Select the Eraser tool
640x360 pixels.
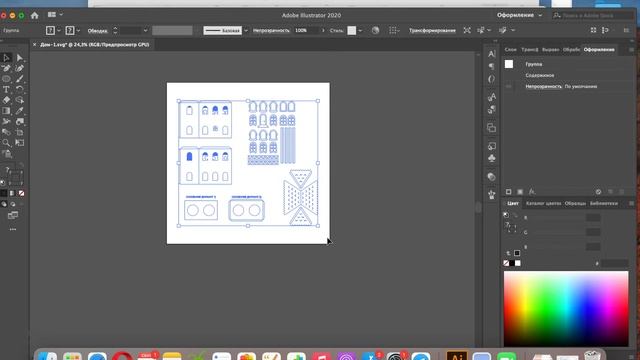7,100
